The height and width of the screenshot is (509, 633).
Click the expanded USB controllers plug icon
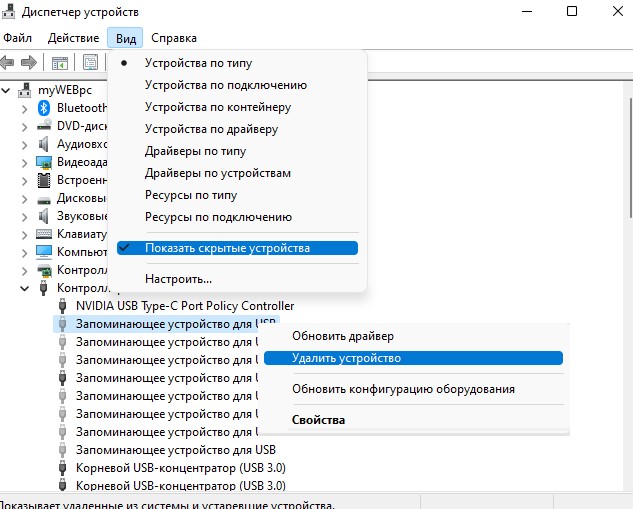pos(44,288)
